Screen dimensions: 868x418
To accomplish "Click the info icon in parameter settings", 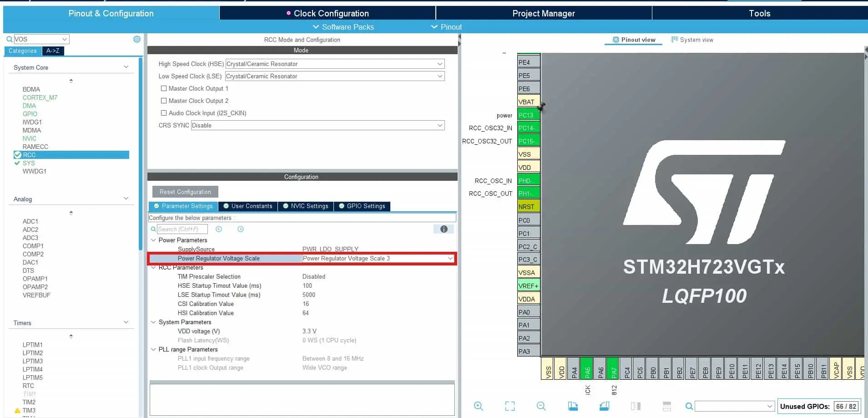I will [444, 229].
